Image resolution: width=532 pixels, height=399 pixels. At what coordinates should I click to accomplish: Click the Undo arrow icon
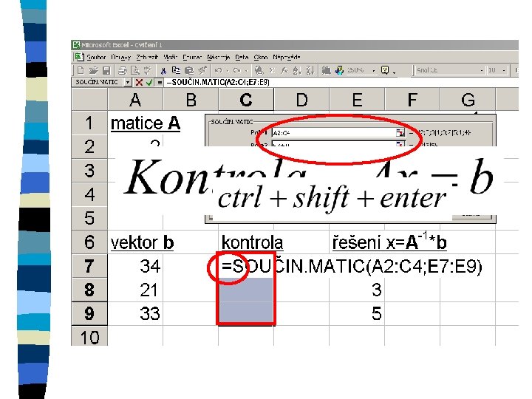[x=219, y=70]
